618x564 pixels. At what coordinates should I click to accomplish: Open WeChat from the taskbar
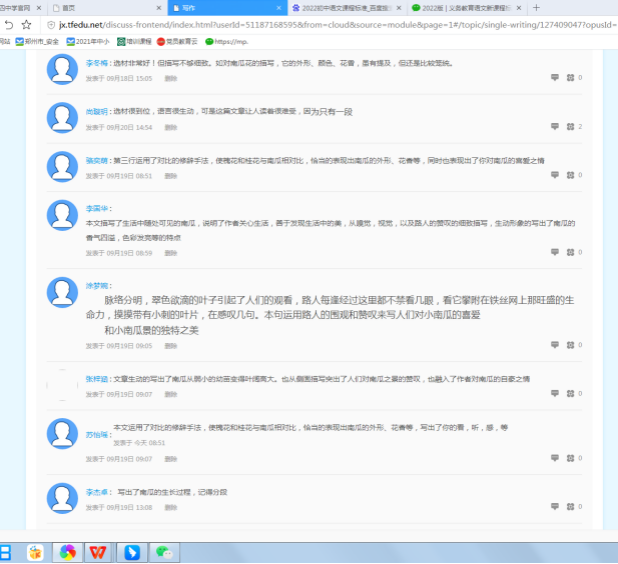tap(164, 551)
